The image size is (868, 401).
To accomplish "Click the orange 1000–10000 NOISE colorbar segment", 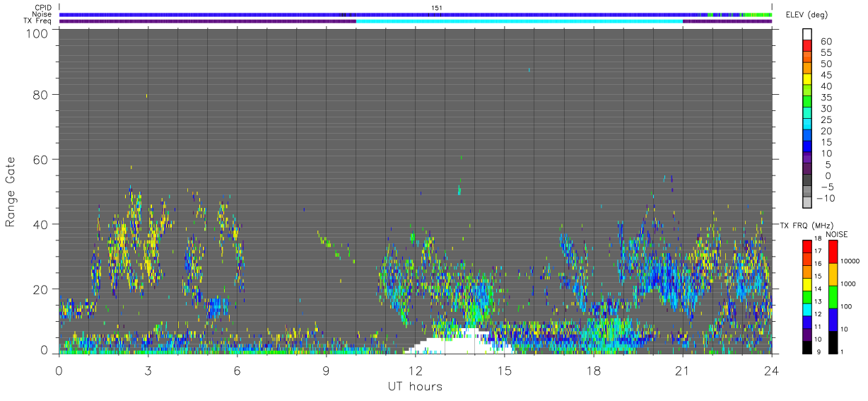I will [x=832, y=274].
